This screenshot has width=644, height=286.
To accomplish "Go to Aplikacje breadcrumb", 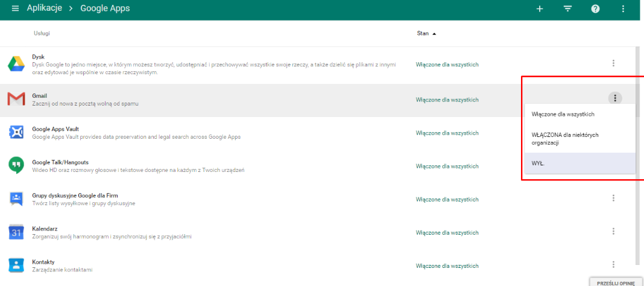I will [x=45, y=8].
